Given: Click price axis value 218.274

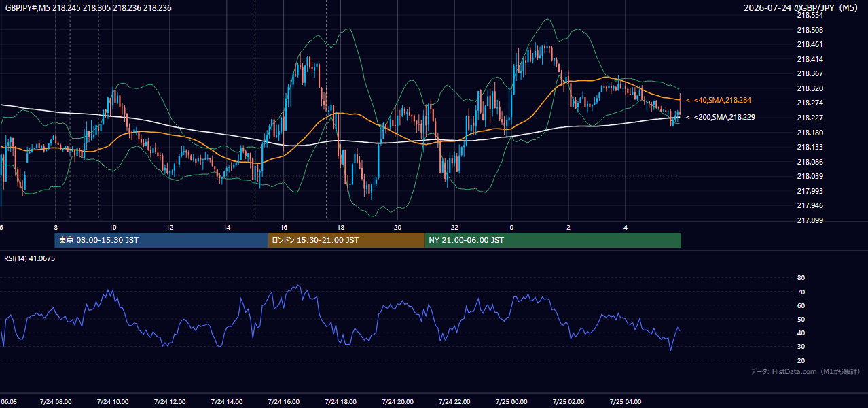Looking at the screenshot, I should click(x=810, y=103).
